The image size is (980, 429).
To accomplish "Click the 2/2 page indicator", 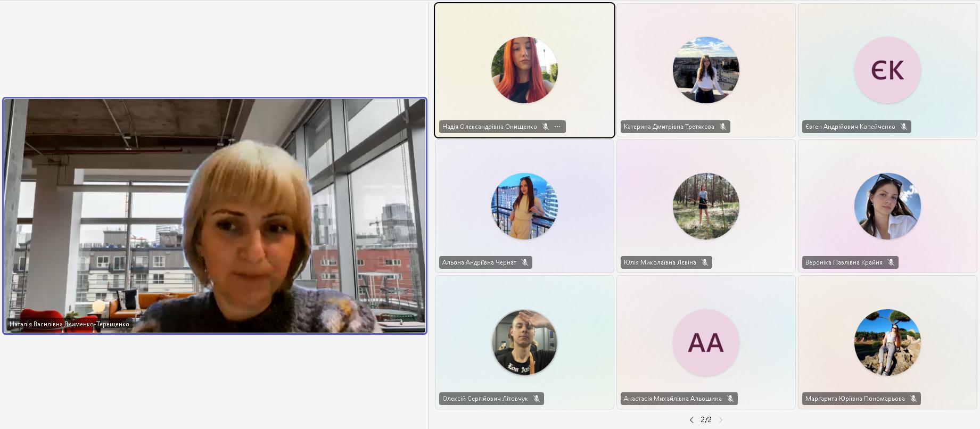I will (x=706, y=419).
